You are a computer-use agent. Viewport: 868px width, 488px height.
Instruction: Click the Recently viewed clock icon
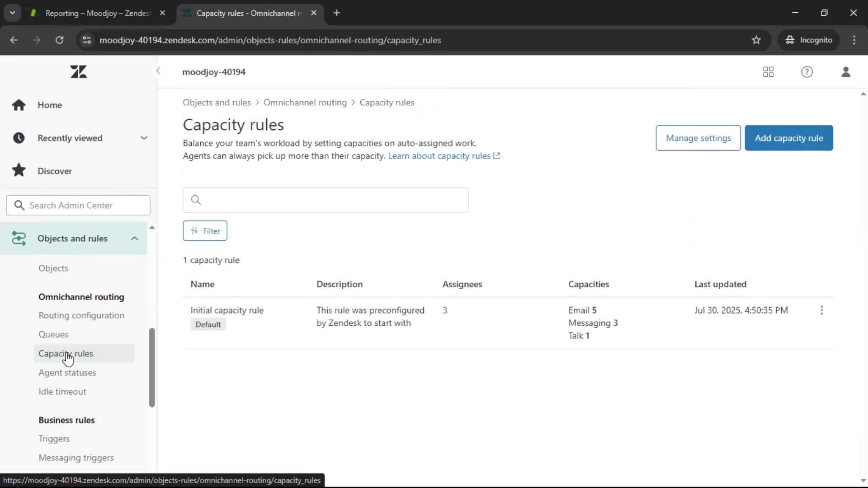(19, 138)
